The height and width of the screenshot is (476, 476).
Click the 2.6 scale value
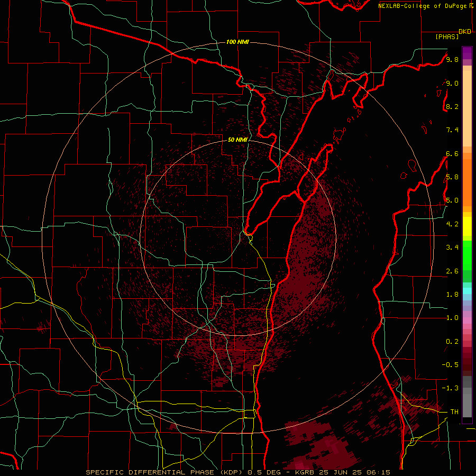tap(452, 271)
